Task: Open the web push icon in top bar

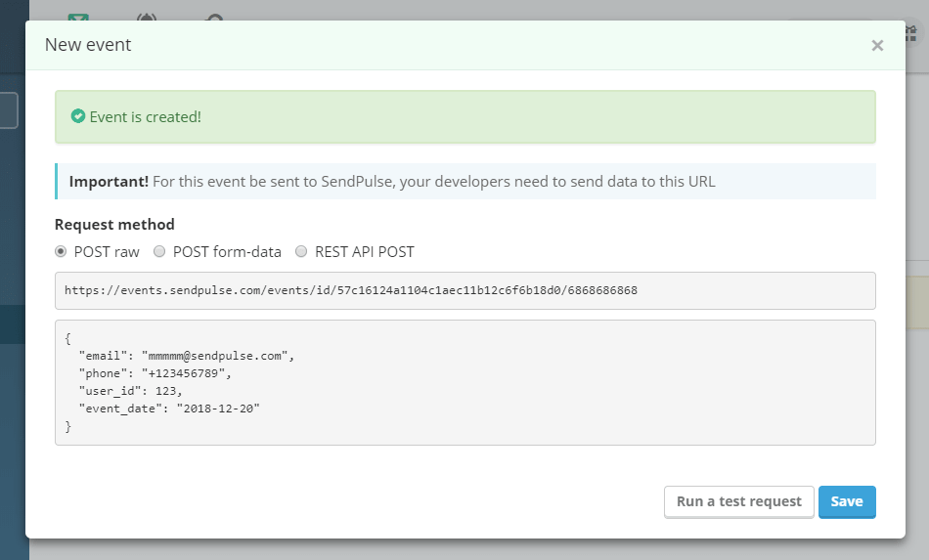Action: point(147,18)
